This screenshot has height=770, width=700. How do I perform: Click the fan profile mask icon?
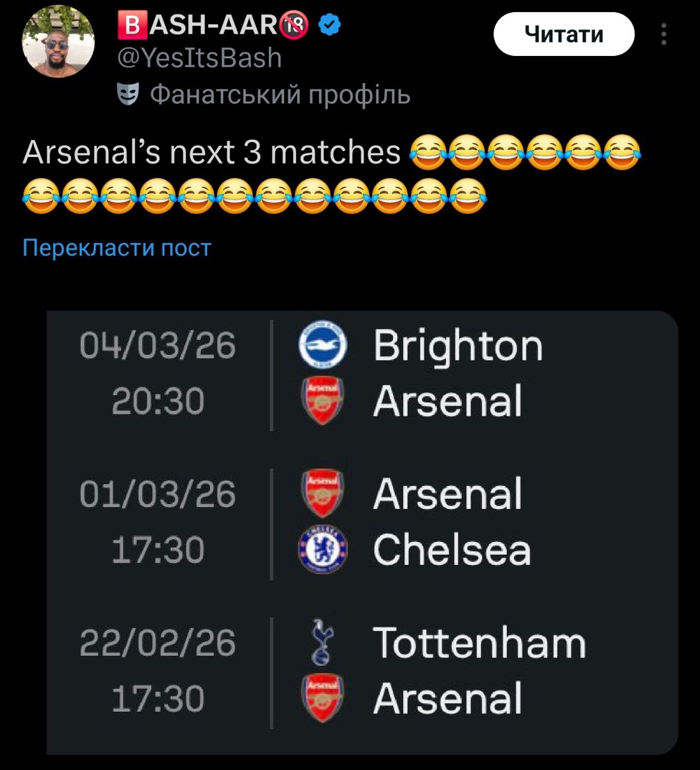(128, 94)
